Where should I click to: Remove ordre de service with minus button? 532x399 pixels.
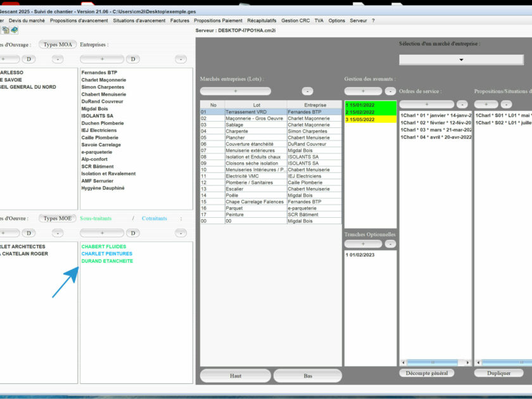(x=462, y=104)
